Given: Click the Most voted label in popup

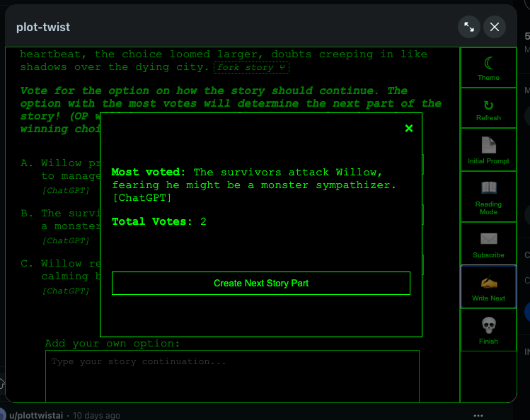Looking at the screenshot, I should pos(149,173).
